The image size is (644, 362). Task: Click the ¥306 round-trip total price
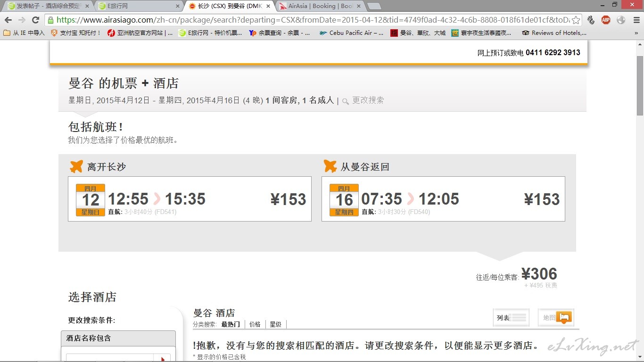539,274
